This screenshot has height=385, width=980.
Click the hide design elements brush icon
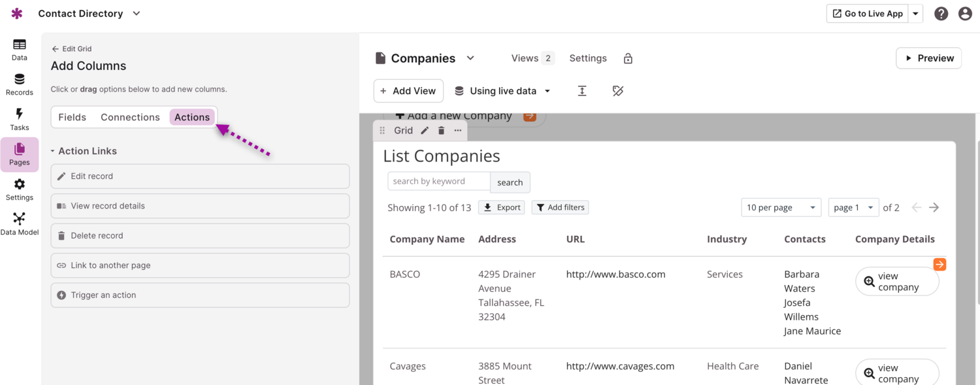618,91
